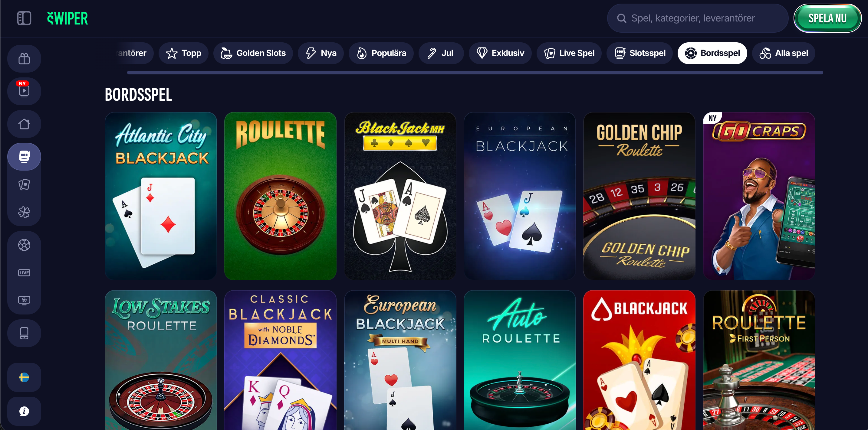Go to home sidebar icon

[x=24, y=124]
